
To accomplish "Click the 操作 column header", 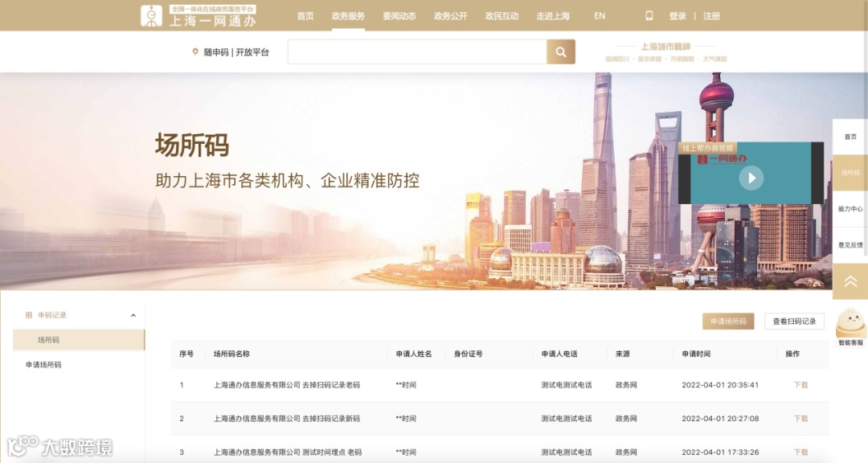I will (x=792, y=354).
